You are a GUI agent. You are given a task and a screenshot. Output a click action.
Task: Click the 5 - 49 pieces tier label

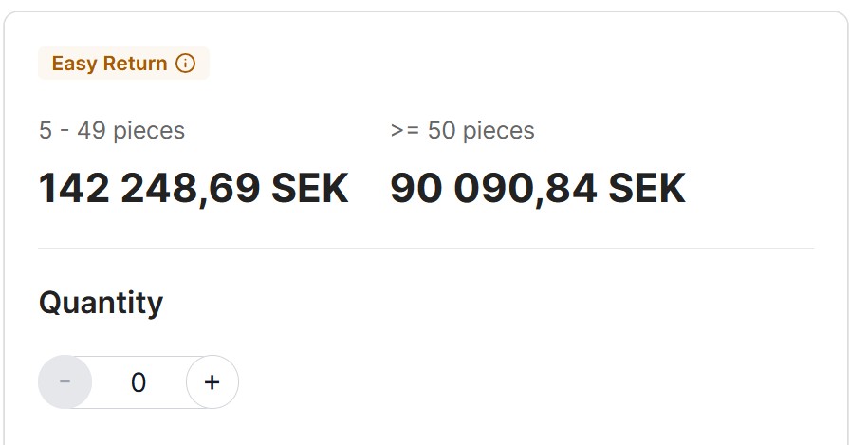click(x=112, y=131)
